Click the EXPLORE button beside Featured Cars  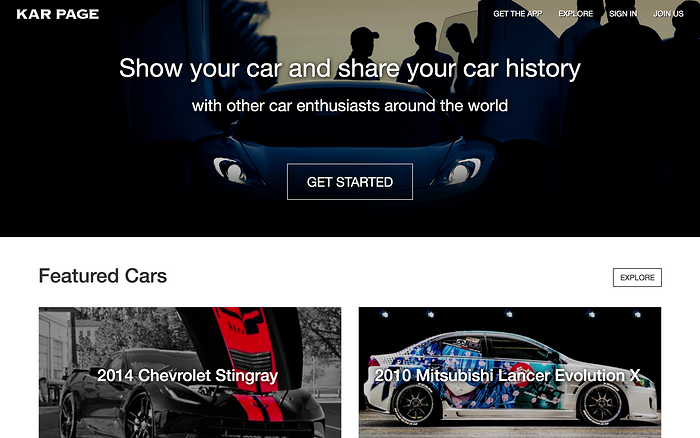coord(637,277)
